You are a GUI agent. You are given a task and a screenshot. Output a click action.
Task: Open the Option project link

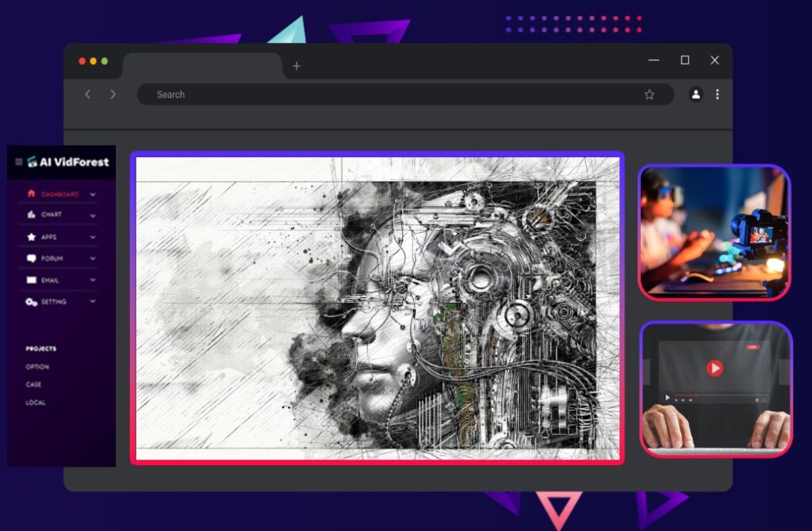click(x=37, y=367)
